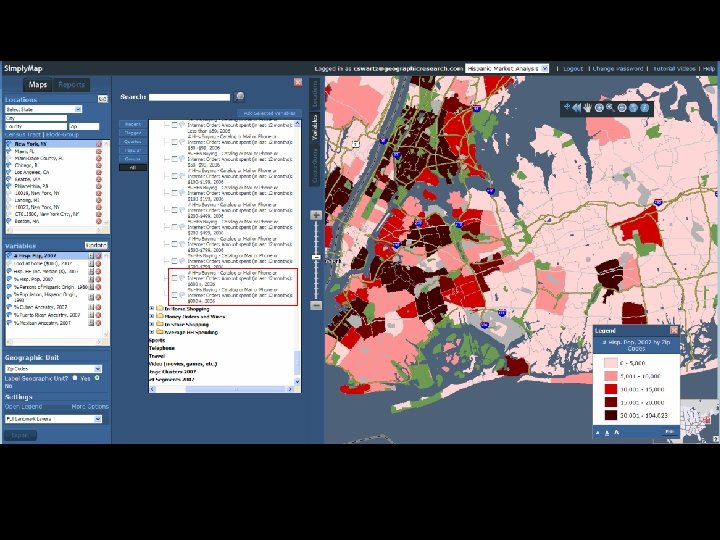The image size is (720, 540).
Task: Click into the variable Search field
Action: click(x=189, y=97)
